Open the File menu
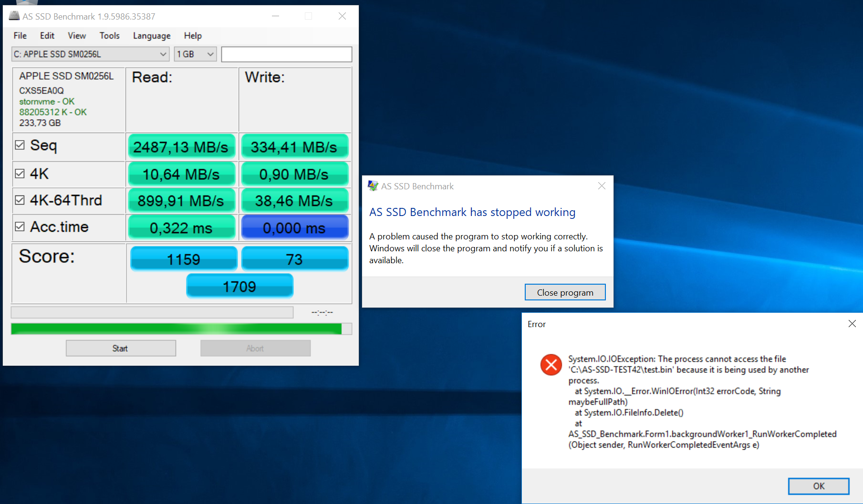 click(x=20, y=36)
